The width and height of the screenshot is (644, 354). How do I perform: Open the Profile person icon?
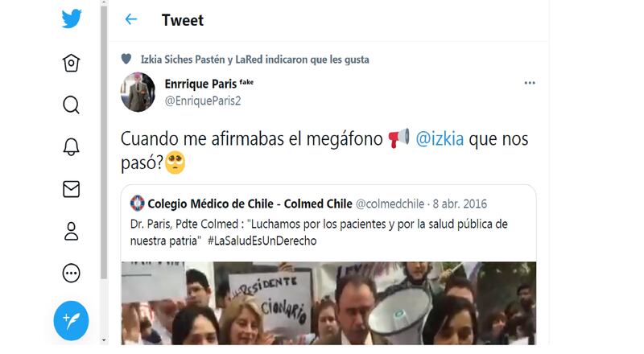pos(71,231)
